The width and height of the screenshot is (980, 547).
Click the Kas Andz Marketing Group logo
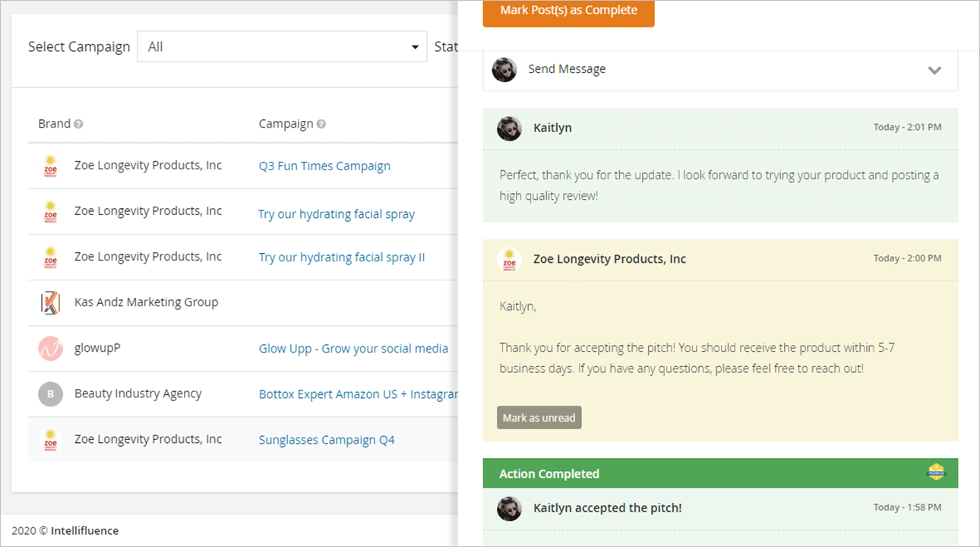click(x=50, y=302)
